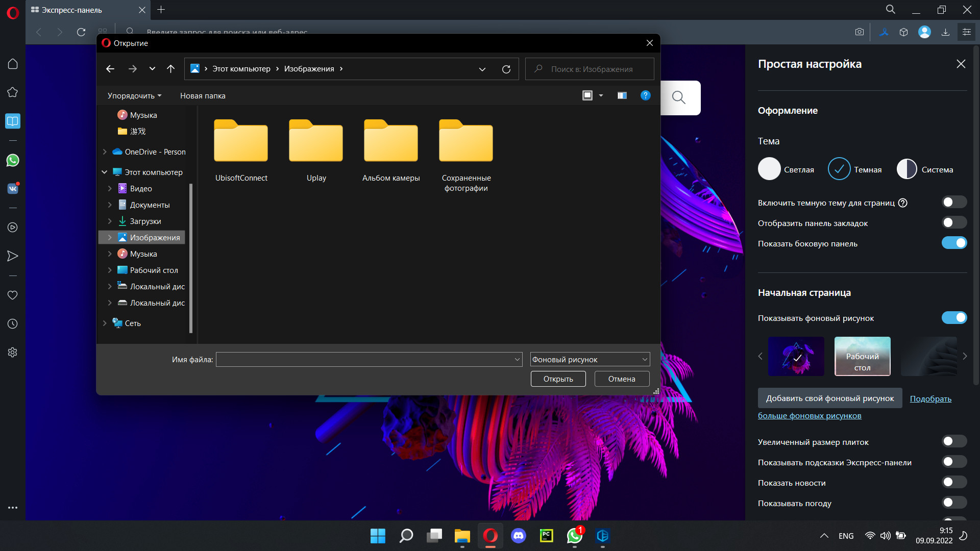Select the Рабочий стол wallpaper thumbnail

click(862, 357)
